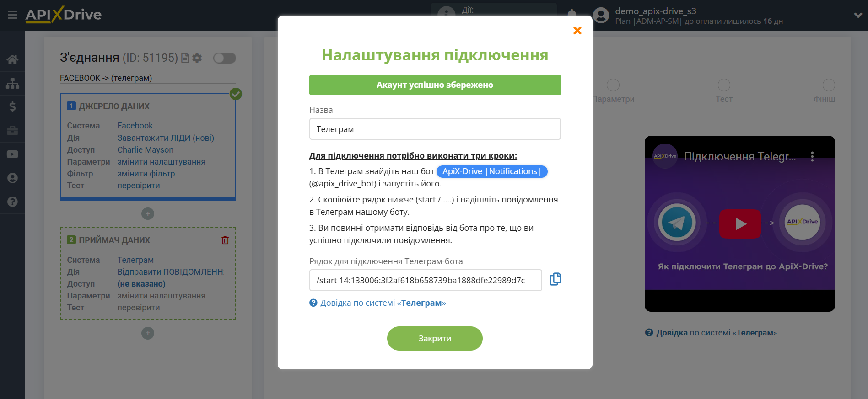Image resolution: width=868 pixels, height=399 pixels.
Task: Open video options three-dot menu
Action: pyautogui.click(x=812, y=156)
